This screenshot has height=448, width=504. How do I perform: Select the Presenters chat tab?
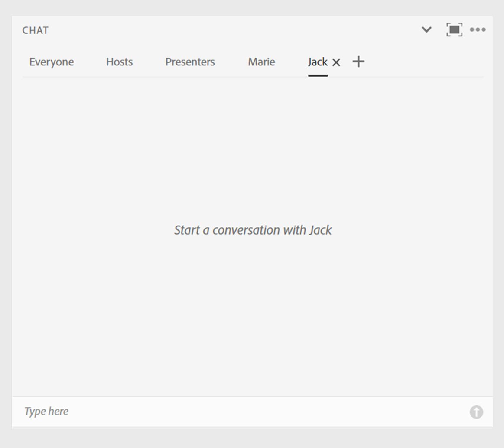point(190,62)
